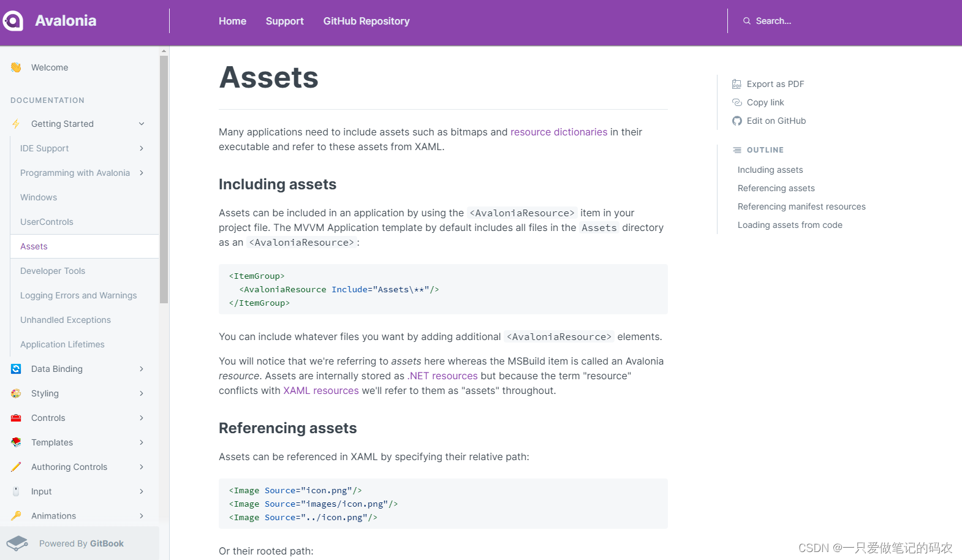Image resolution: width=962 pixels, height=560 pixels.
Task: Jump to Referencing manifest resources outline
Action: coord(801,206)
